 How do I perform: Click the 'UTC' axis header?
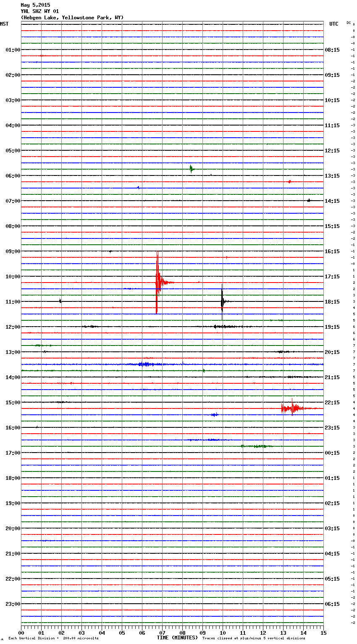(x=333, y=24)
